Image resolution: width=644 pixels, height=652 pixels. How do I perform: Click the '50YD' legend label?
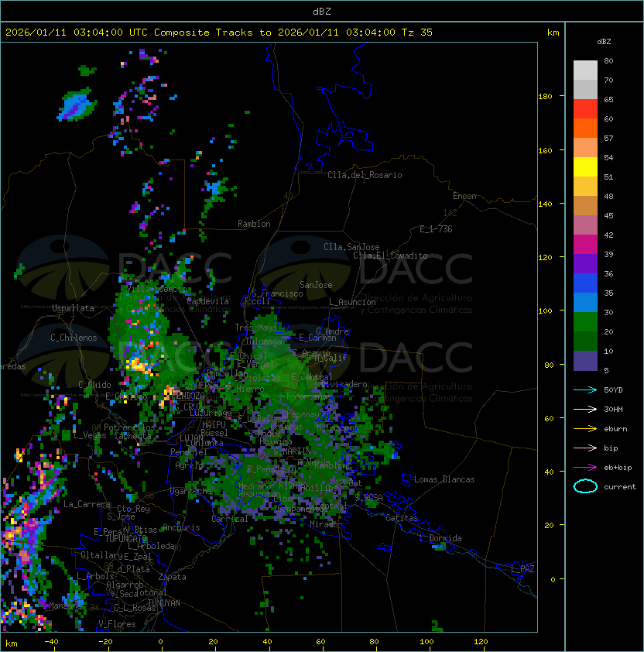(613, 389)
